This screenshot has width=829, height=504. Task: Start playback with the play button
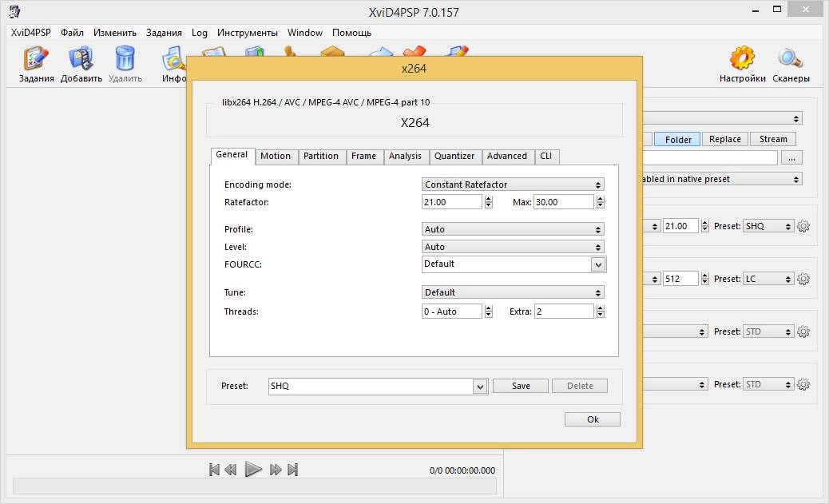(253, 469)
